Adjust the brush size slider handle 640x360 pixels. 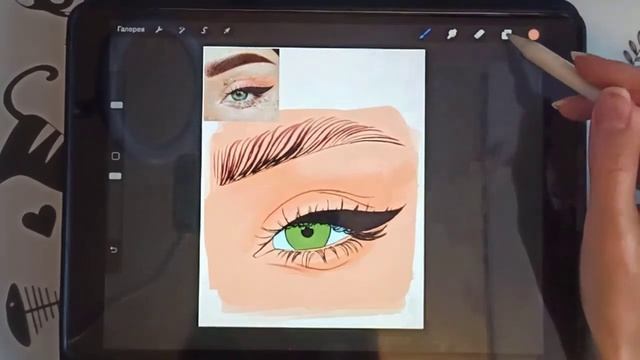(117, 105)
